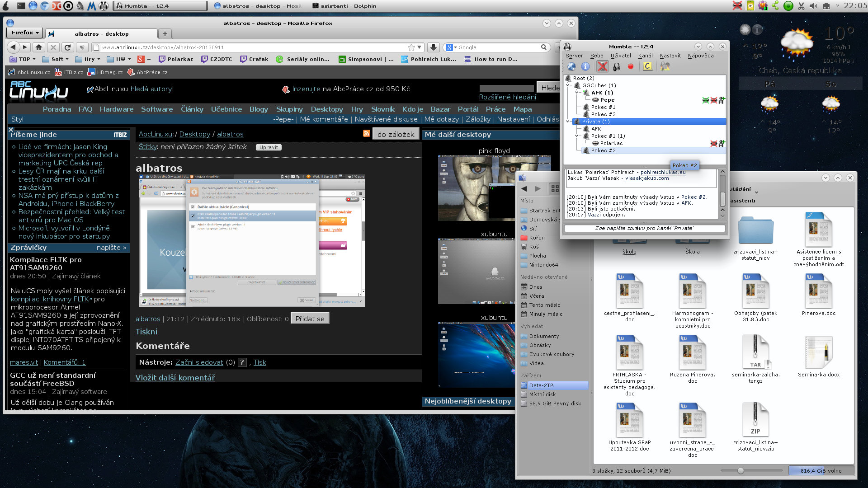
Task: Open Seminarka.docx file in Dolphin
Action: [x=818, y=357]
